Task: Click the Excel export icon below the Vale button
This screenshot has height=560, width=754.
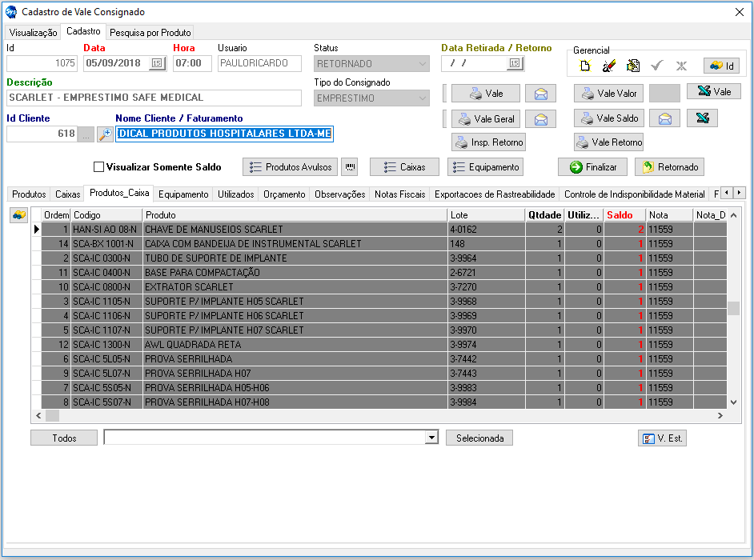Action: tap(702, 118)
